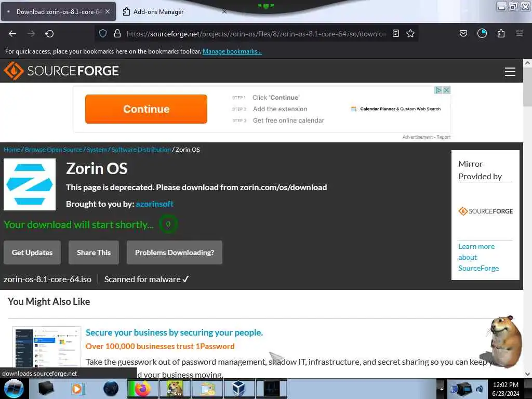Open the SourceForge hamburger menu

pos(510,72)
